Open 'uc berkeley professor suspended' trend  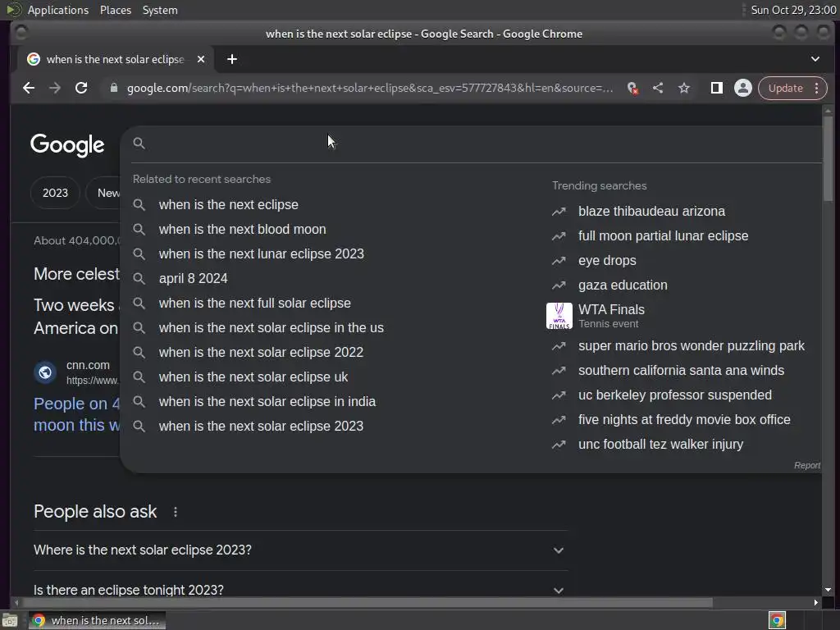(675, 395)
